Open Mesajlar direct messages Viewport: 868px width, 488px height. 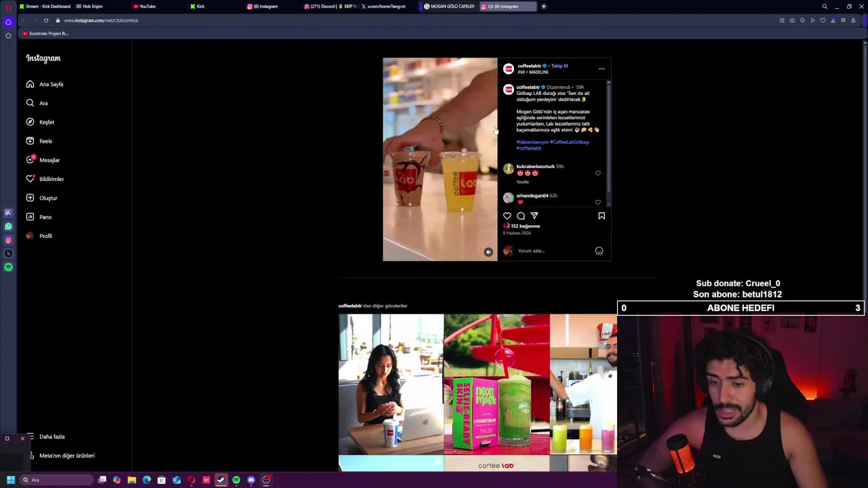(x=43, y=160)
